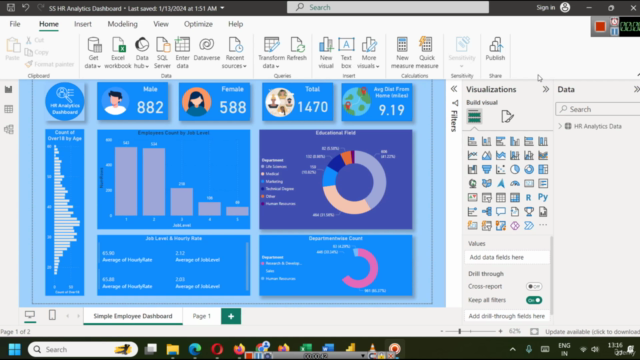Connect to SQL Server
Screen dimensions: 640x360
(162, 53)
